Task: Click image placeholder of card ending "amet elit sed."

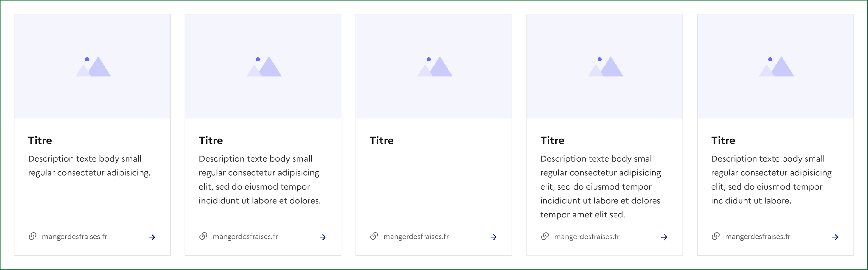Action: [605, 66]
